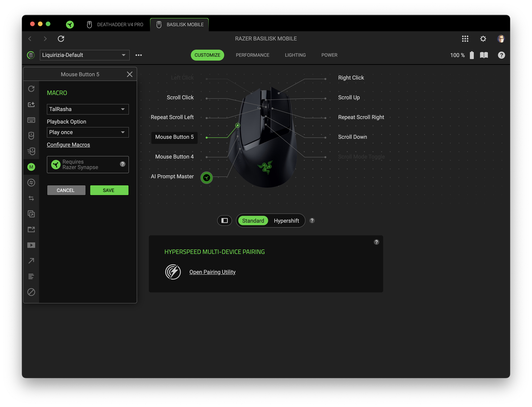
Task: Open the Pairing Utility link
Action: 212,272
